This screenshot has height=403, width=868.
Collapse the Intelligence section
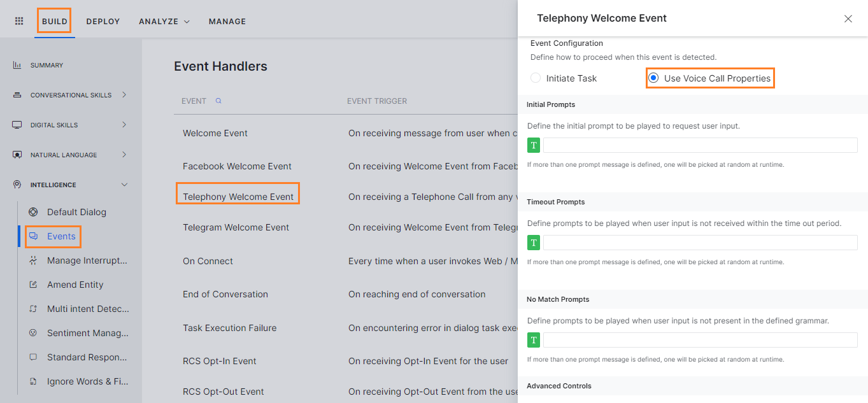tap(124, 185)
